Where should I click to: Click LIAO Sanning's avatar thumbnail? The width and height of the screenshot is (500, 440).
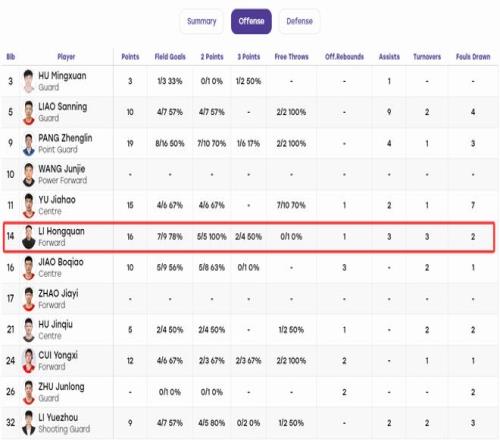(29, 112)
